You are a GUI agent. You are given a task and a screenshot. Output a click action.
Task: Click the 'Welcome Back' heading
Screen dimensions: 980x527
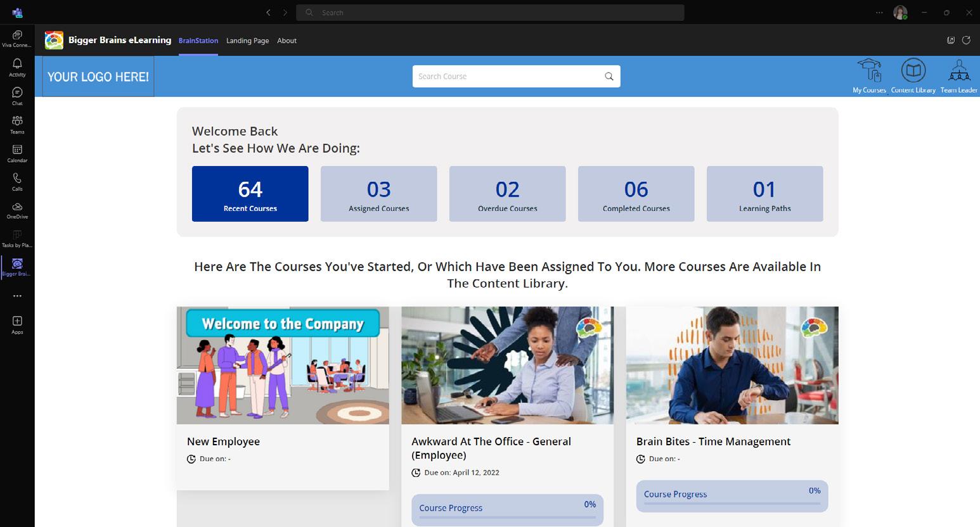click(x=235, y=131)
